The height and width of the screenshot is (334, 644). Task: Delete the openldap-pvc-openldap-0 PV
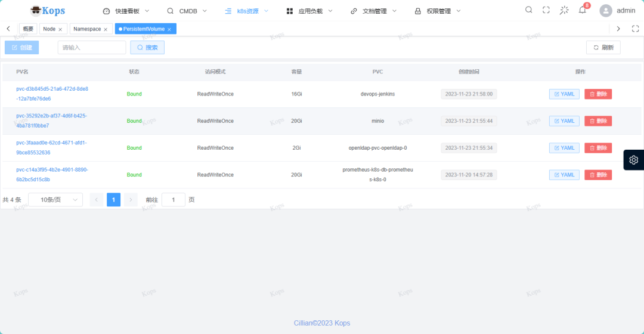(x=598, y=148)
